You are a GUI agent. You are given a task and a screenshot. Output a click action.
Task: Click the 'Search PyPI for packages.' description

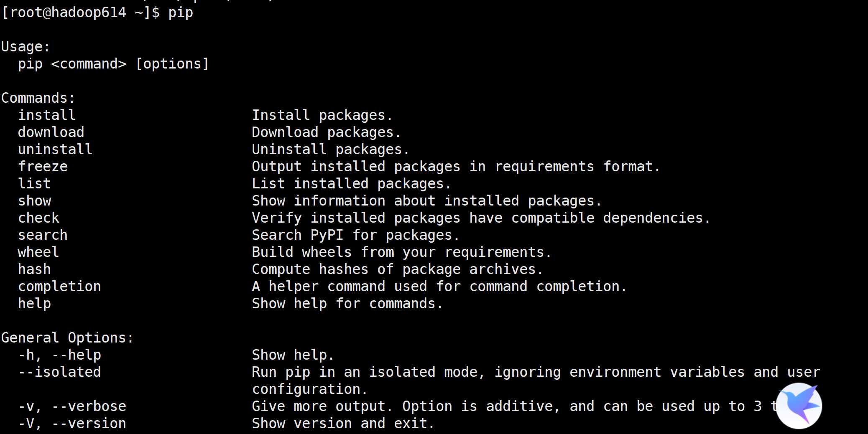tap(355, 235)
